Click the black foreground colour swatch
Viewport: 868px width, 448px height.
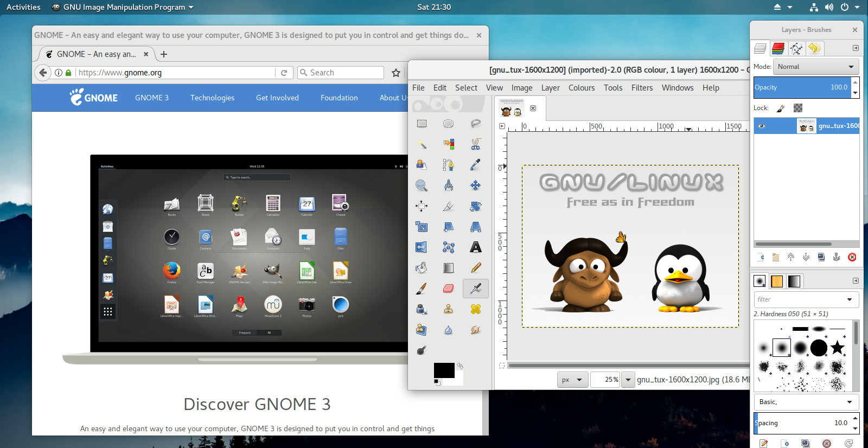[443, 369]
